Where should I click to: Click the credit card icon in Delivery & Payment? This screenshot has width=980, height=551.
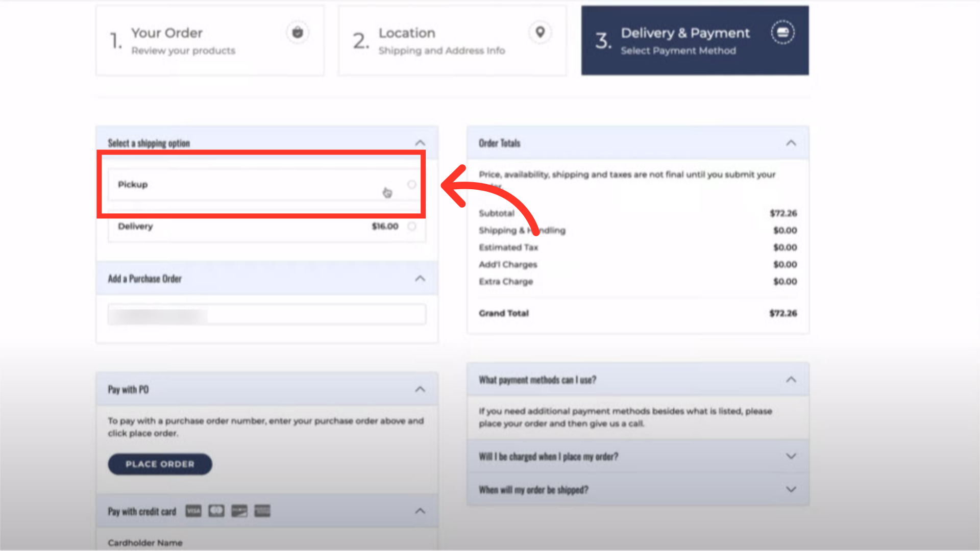(x=782, y=33)
